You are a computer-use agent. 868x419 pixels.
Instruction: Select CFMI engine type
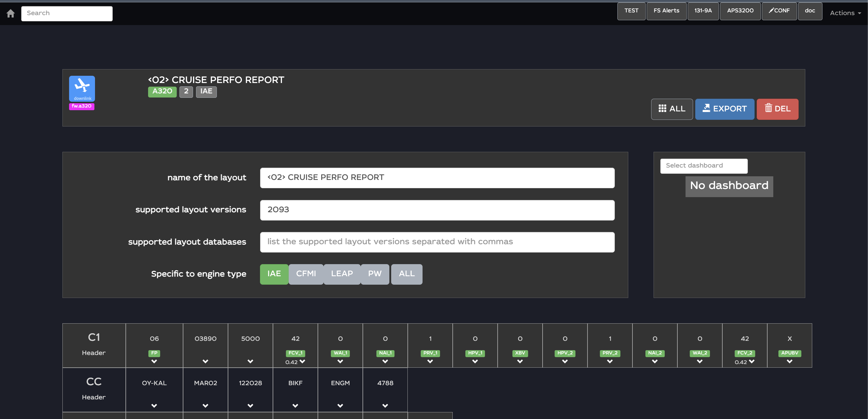tap(306, 274)
